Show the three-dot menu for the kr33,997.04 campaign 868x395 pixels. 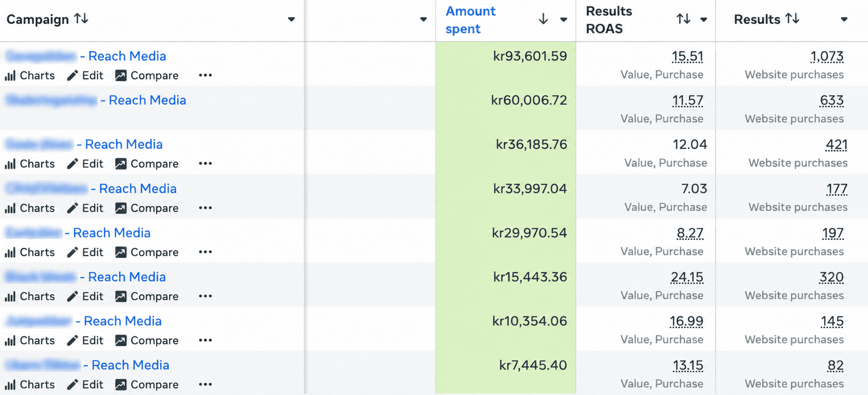[205, 208]
